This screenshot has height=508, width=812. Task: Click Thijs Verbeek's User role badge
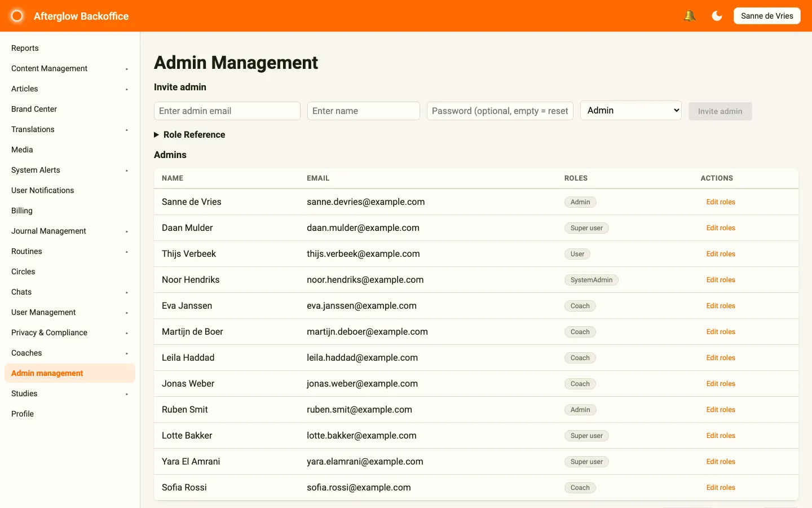pos(577,254)
